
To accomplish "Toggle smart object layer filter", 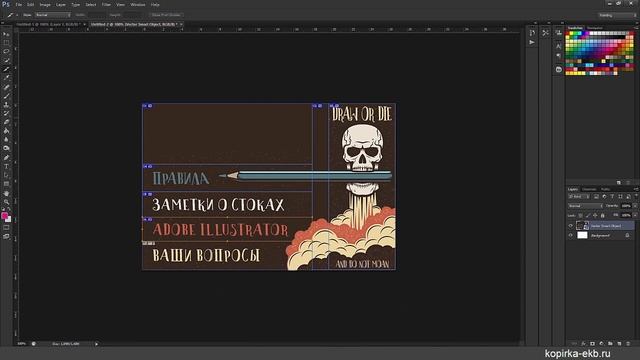I will (628, 197).
